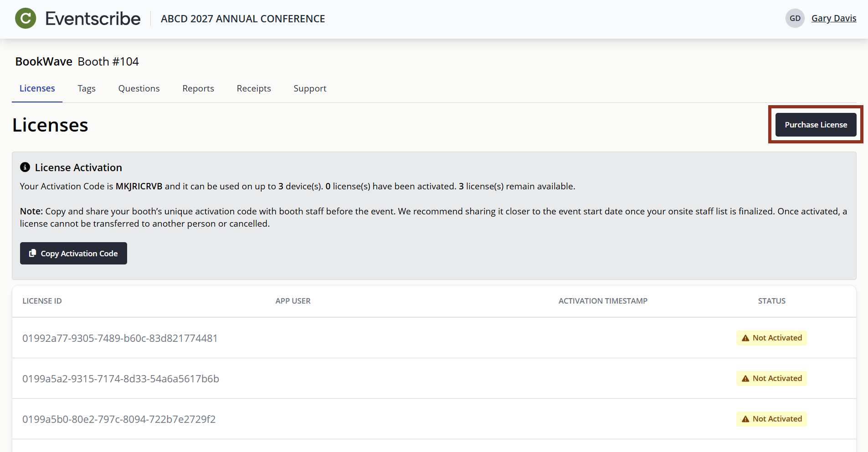
Task: Click the Purchase License button
Action: pyautogui.click(x=816, y=124)
